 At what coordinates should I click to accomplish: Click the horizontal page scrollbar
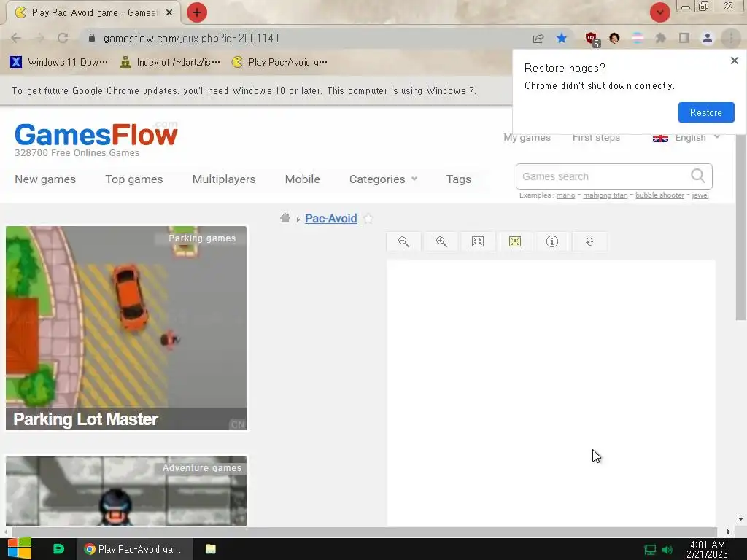[365, 532]
